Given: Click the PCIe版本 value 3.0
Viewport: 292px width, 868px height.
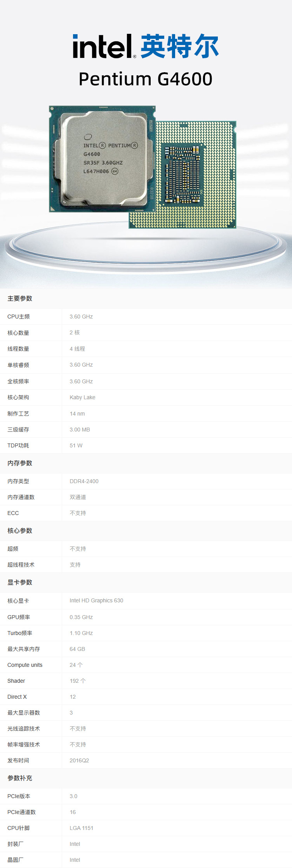Looking at the screenshot, I should (73, 796).
